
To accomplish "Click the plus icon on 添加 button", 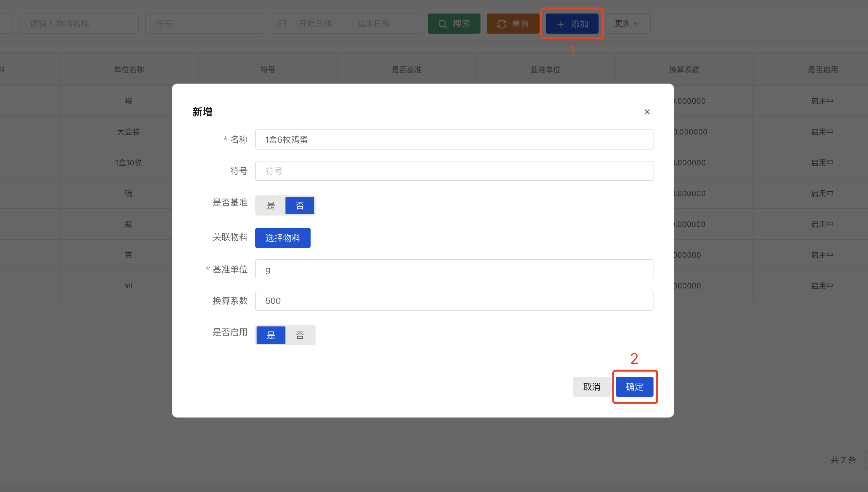I will [561, 24].
